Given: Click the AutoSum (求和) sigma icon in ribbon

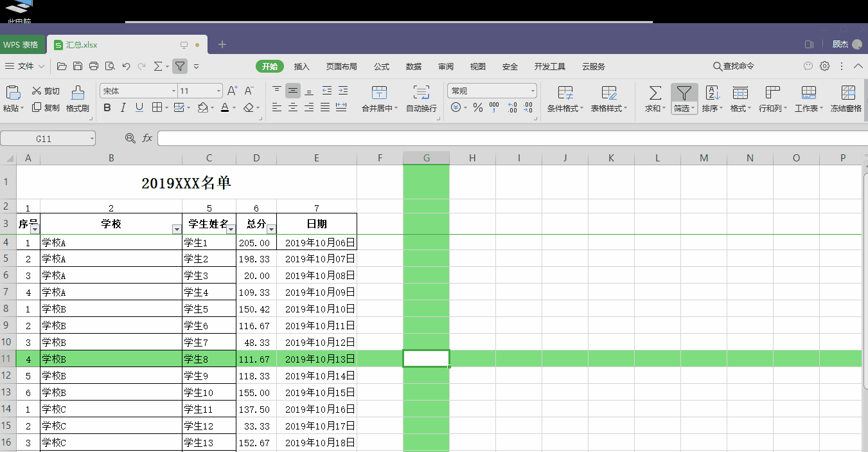Looking at the screenshot, I should click(655, 93).
